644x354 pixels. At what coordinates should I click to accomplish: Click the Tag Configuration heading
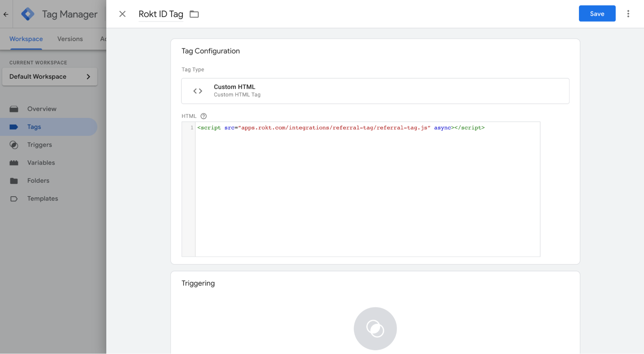tap(210, 51)
